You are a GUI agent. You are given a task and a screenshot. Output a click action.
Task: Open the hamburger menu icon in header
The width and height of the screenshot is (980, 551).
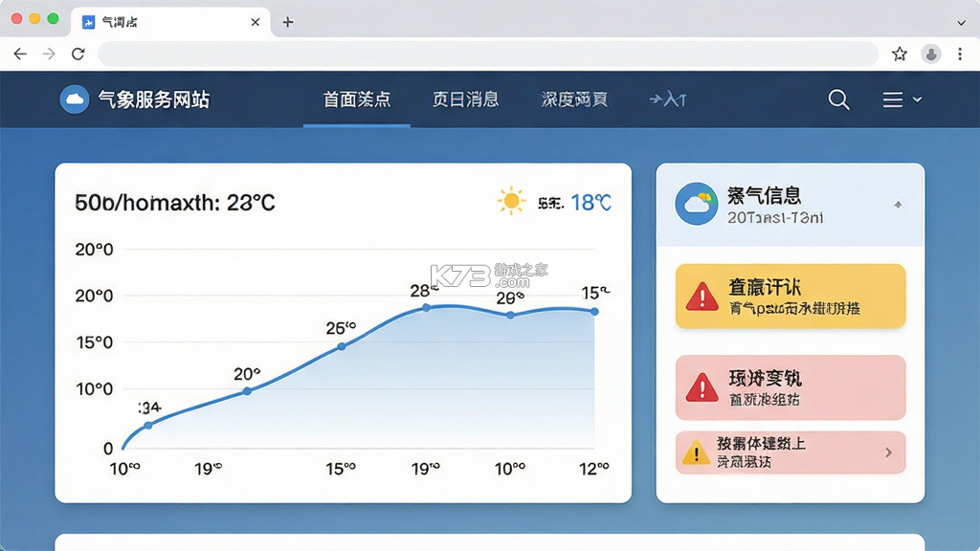point(893,99)
